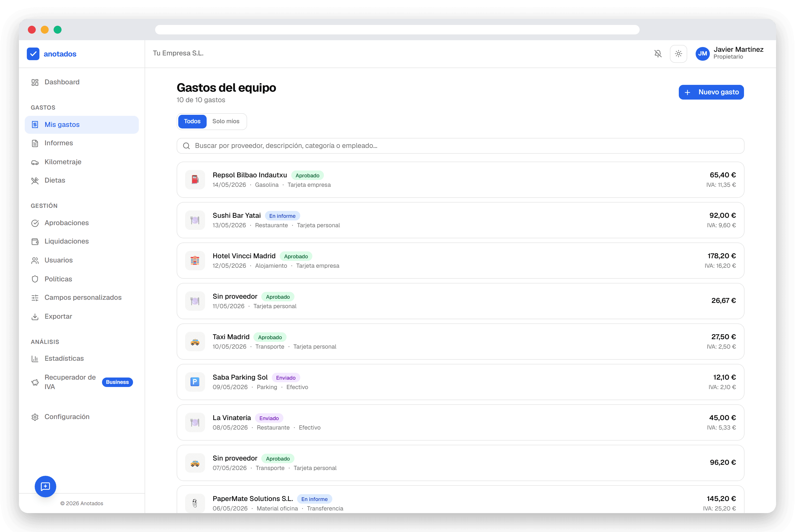Click the Tu Empresa S.L. company name

[178, 53]
